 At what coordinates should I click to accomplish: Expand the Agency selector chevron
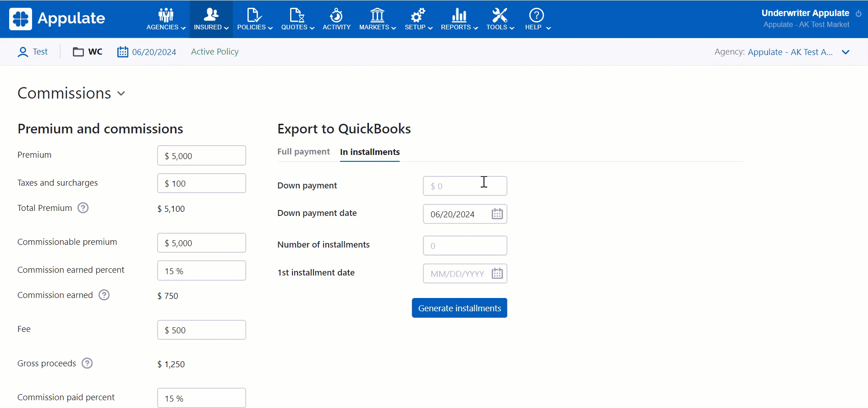coord(846,52)
